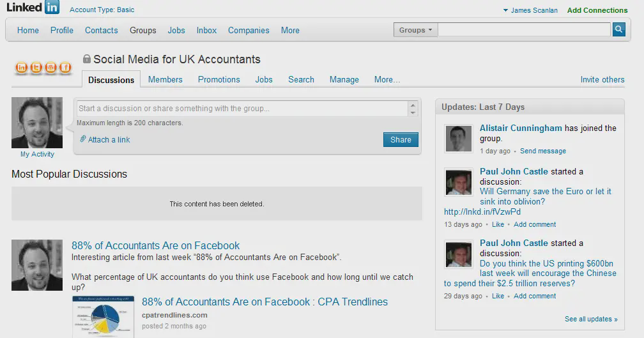The width and height of the screenshot is (644, 338).
Task: Click the orange Facebook circle icon
Action: coord(65,67)
